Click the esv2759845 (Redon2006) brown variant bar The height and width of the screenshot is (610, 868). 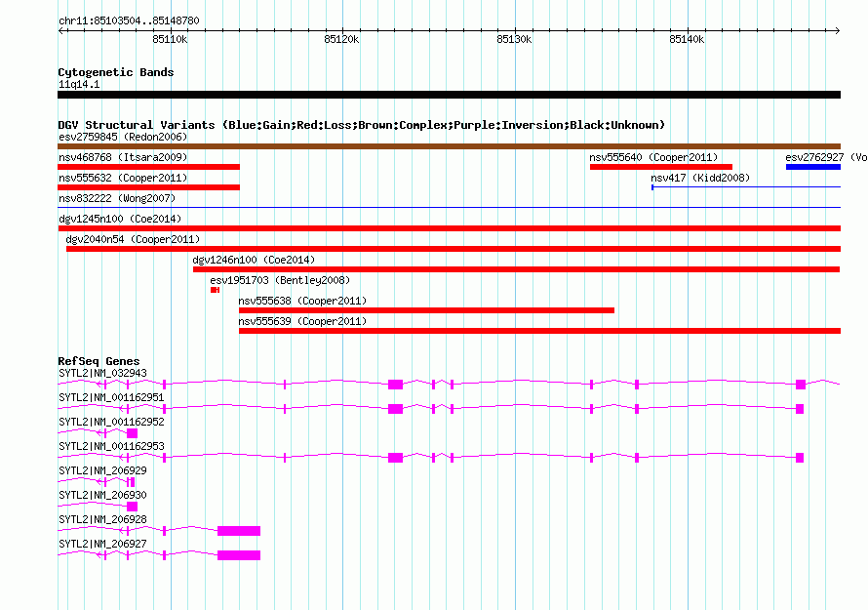(449, 146)
